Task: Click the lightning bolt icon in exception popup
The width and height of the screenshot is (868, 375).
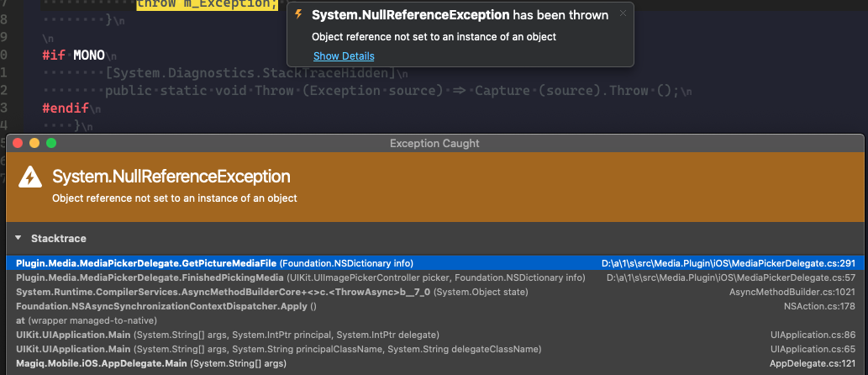Action: (x=299, y=14)
